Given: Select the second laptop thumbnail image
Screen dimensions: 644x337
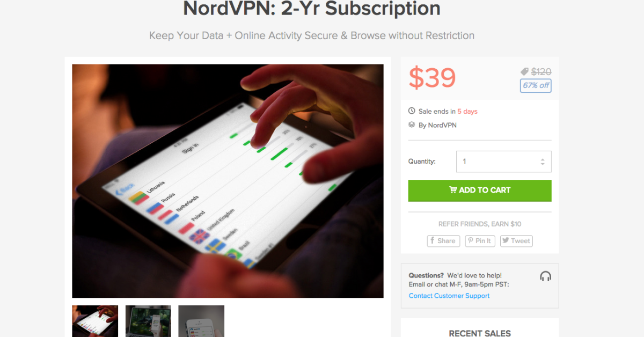Looking at the screenshot, I should tap(148, 321).
